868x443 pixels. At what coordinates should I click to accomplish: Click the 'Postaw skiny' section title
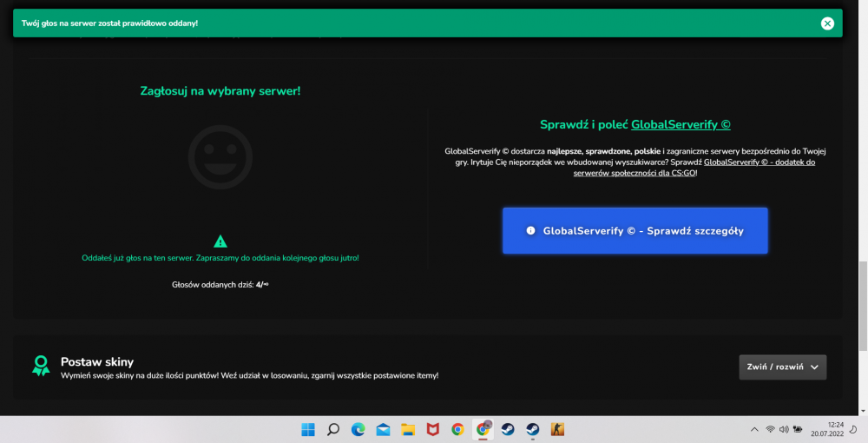coord(97,361)
